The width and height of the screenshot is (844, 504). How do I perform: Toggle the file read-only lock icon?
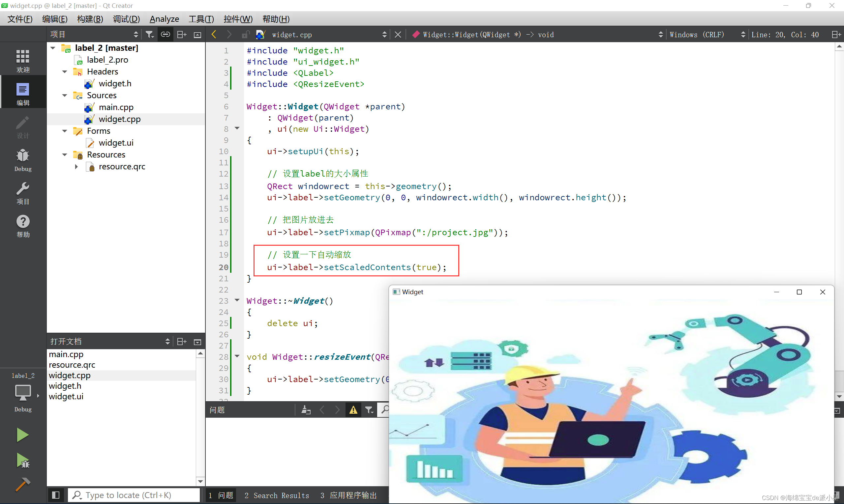245,34
